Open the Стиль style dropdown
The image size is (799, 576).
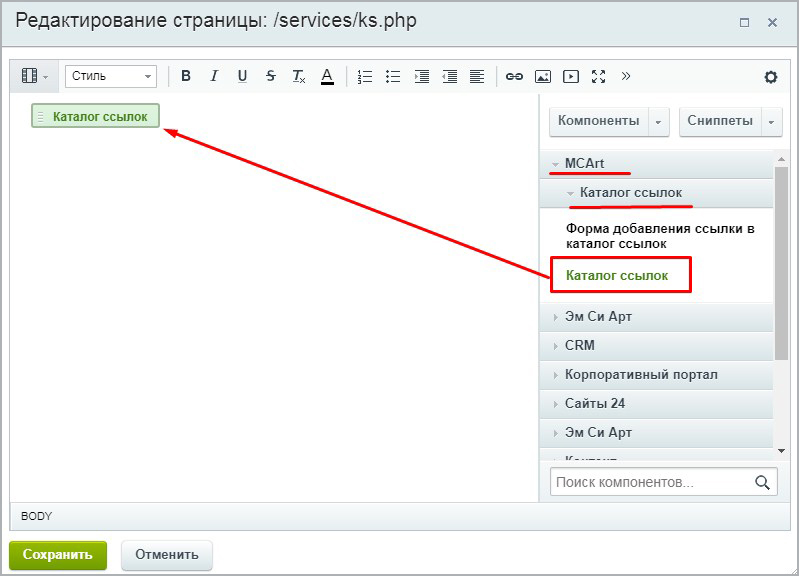[111, 76]
